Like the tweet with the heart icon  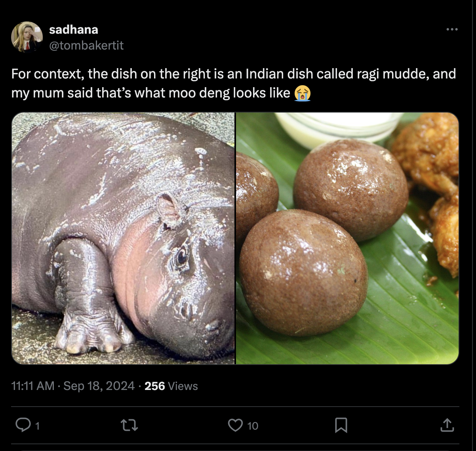point(235,425)
